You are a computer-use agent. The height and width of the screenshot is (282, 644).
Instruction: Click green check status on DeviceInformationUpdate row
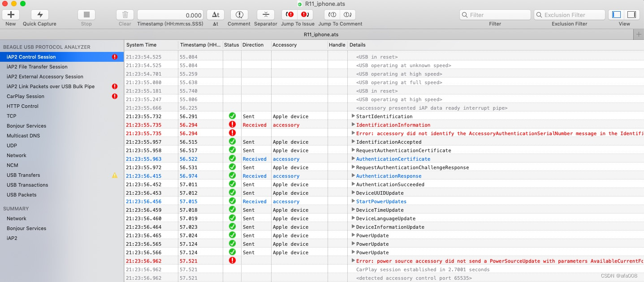(x=232, y=226)
